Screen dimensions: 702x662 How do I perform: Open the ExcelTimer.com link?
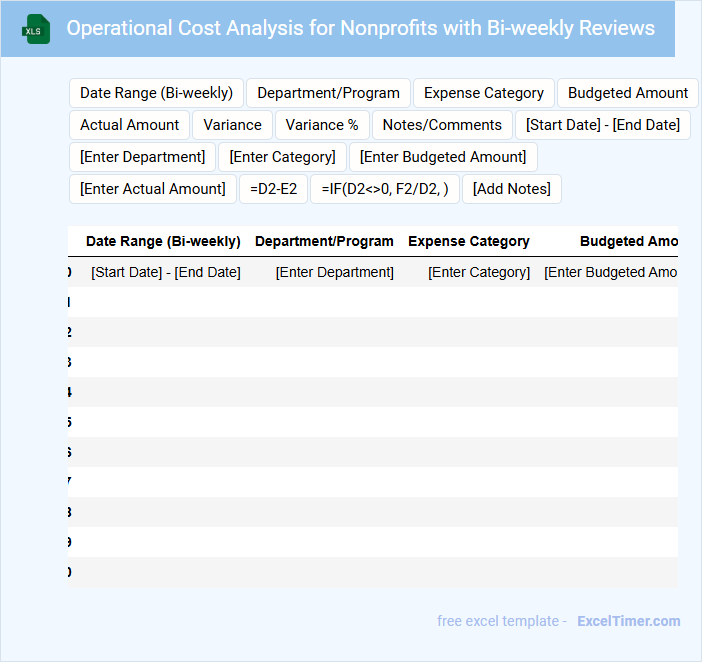point(628,621)
